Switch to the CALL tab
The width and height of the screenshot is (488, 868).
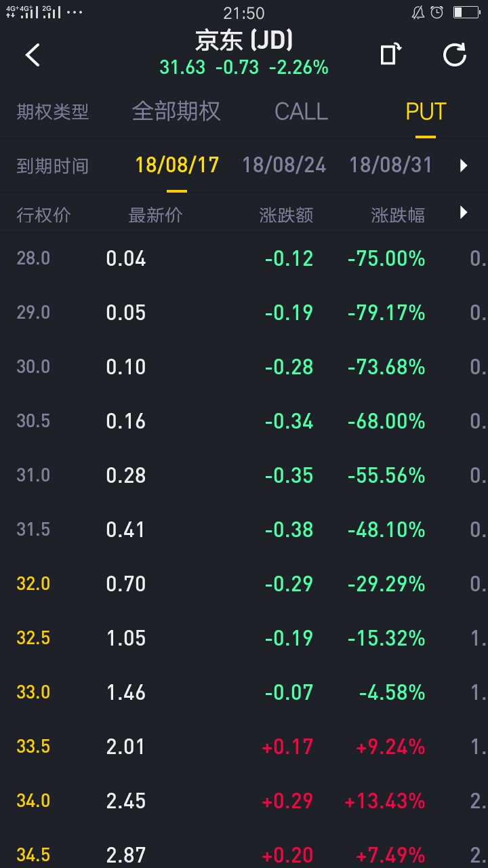tap(301, 111)
